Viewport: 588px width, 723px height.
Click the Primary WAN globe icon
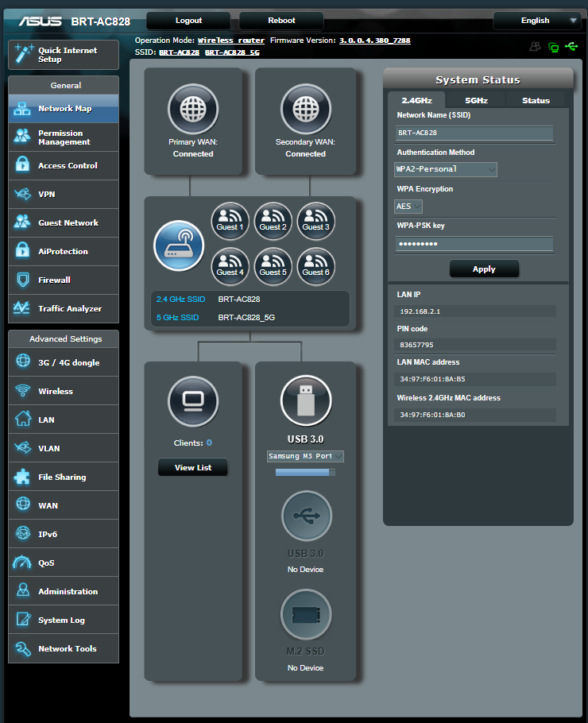click(193, 110)
